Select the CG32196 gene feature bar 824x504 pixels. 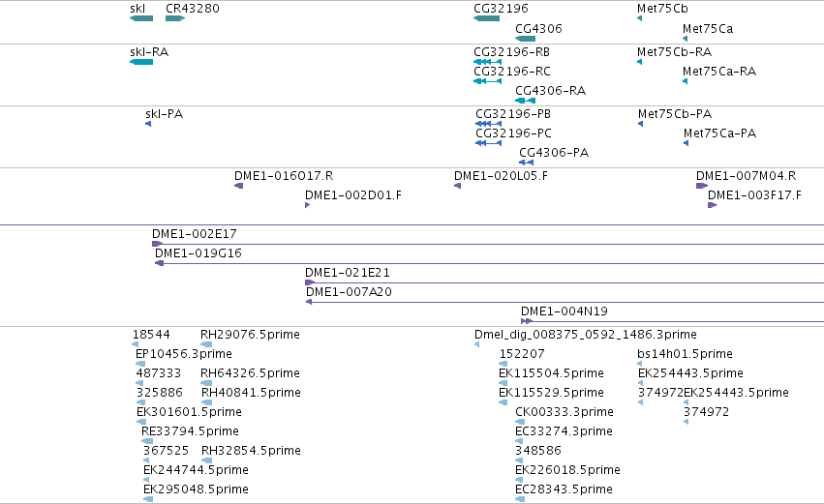pyautogui.click(x=487, y=18)
